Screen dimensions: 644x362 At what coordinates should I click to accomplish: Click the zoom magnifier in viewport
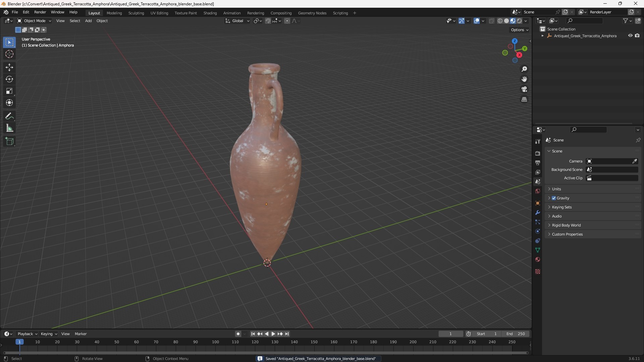[x=524, y=69]
